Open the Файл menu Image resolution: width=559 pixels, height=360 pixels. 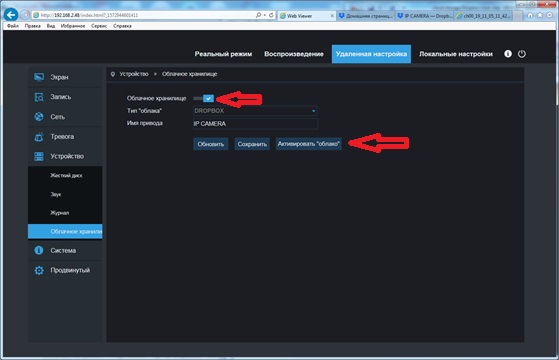(13, 26)
